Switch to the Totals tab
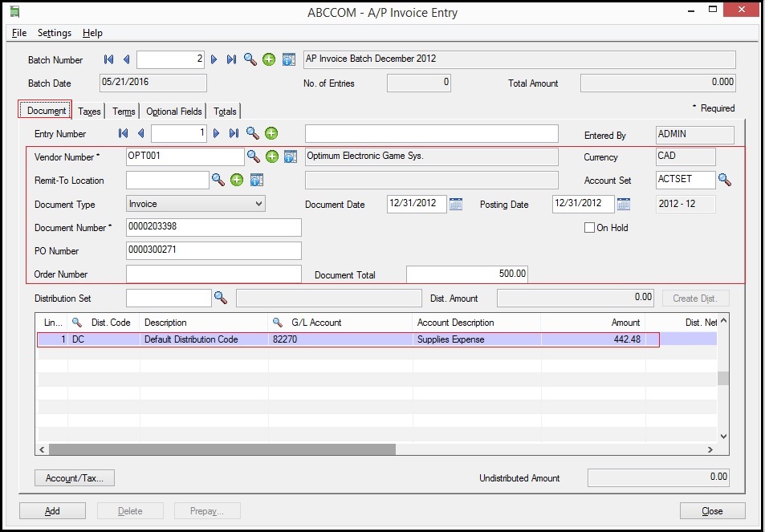This screenshot has height=532, width=765. coord(225,112)
